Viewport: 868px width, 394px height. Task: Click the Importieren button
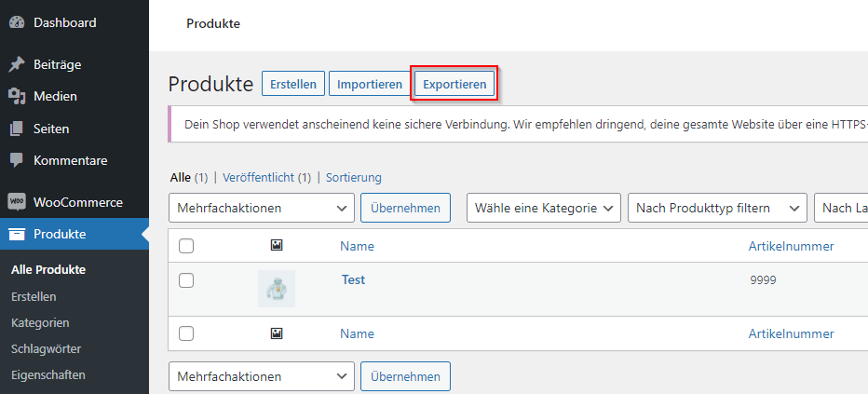tap(370, 85)
